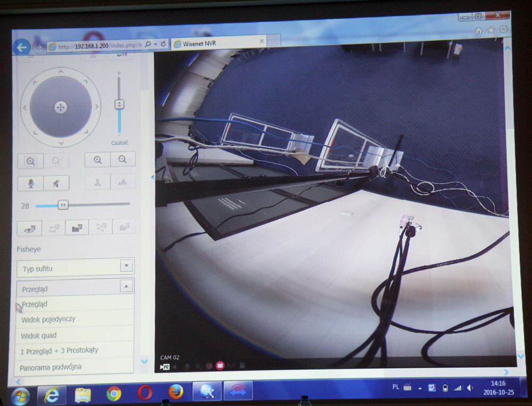Zoom in with the plus magnifier button
532x406 pixels.
click(x=97, y=159)
